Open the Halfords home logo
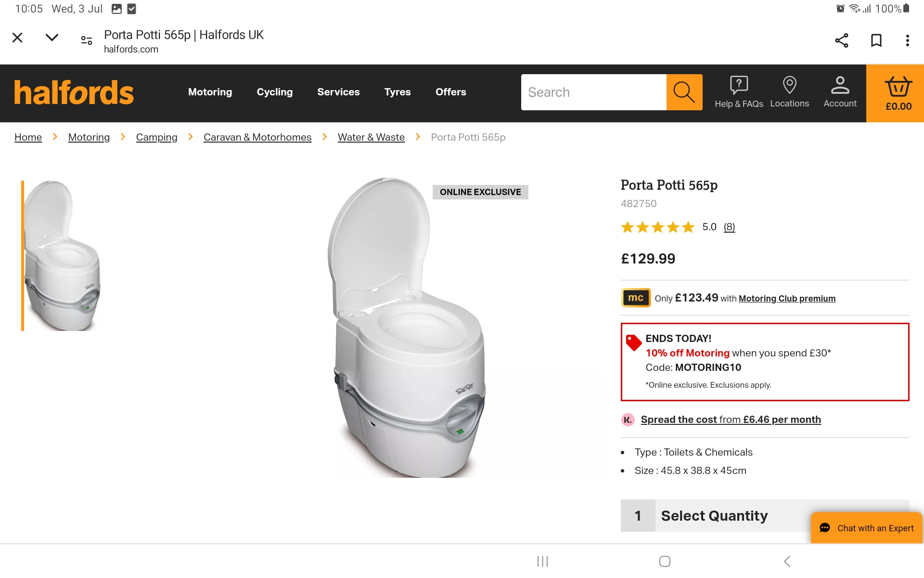The width and height of the screenshot is (924, 578). (x=73, y=92)
